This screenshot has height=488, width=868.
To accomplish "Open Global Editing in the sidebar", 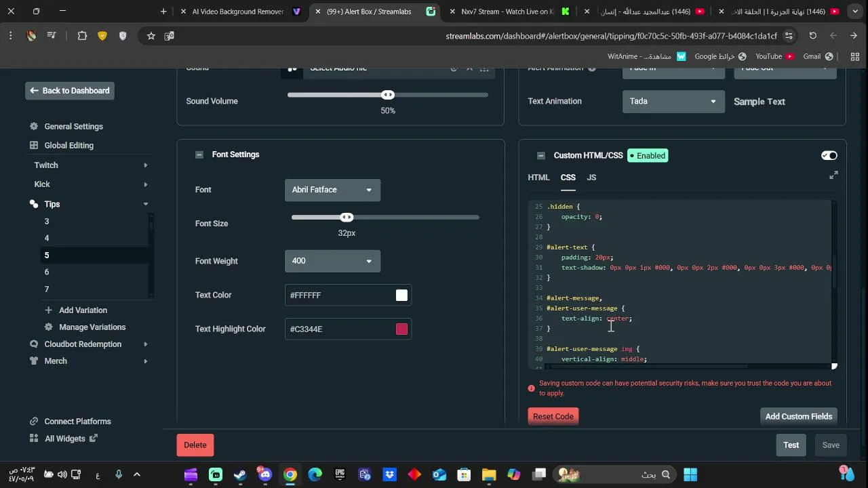I will [x=68, y=146].
